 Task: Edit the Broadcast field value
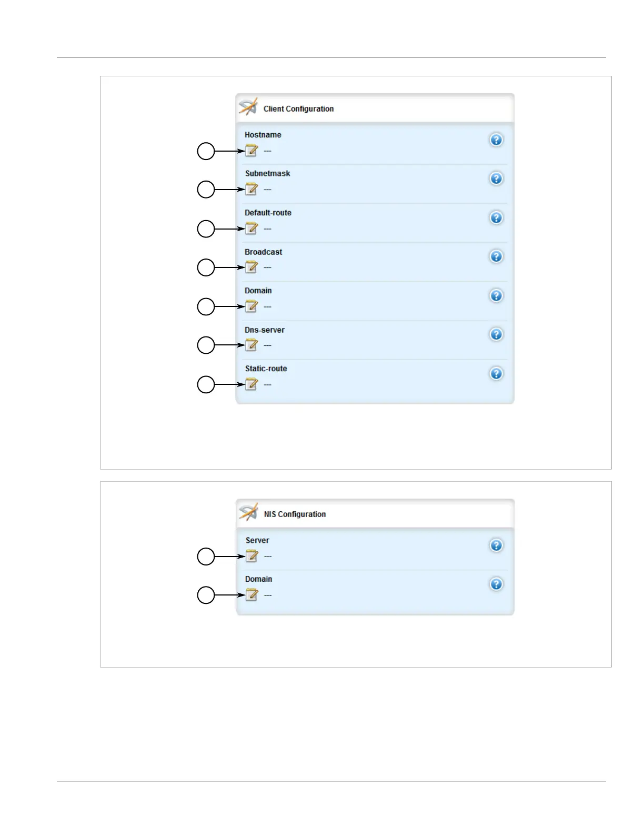(x=251, y=267)
